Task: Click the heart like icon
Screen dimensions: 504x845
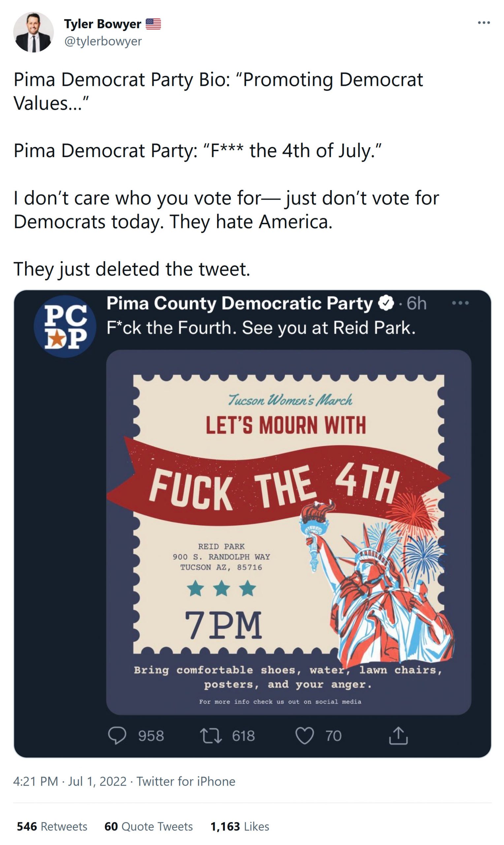Action: coord(304,736)
